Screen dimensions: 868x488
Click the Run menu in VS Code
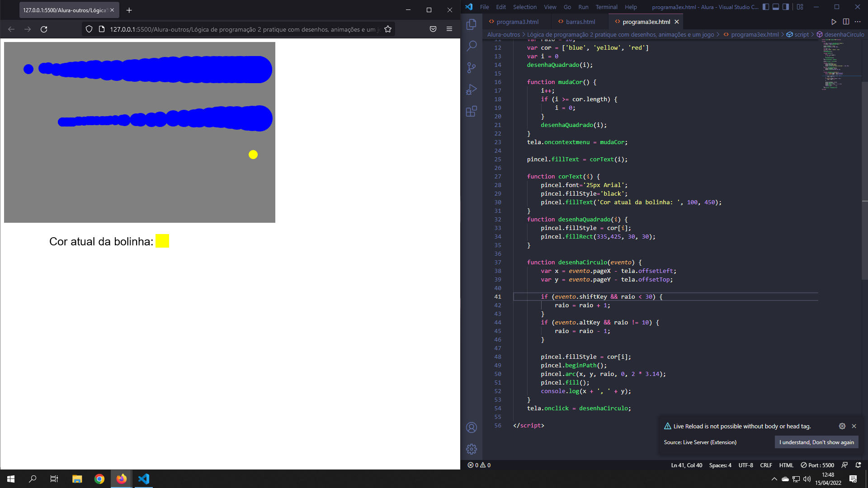tap(583, 7)
